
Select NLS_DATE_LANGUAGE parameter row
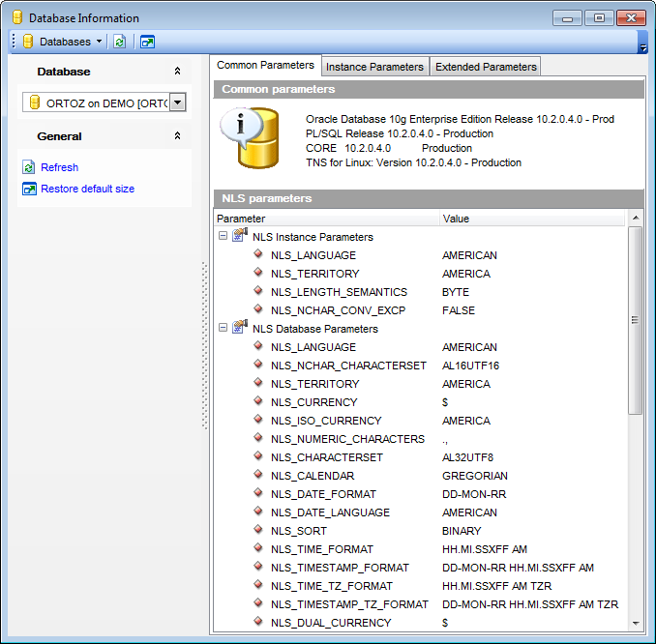click(418, 512)
